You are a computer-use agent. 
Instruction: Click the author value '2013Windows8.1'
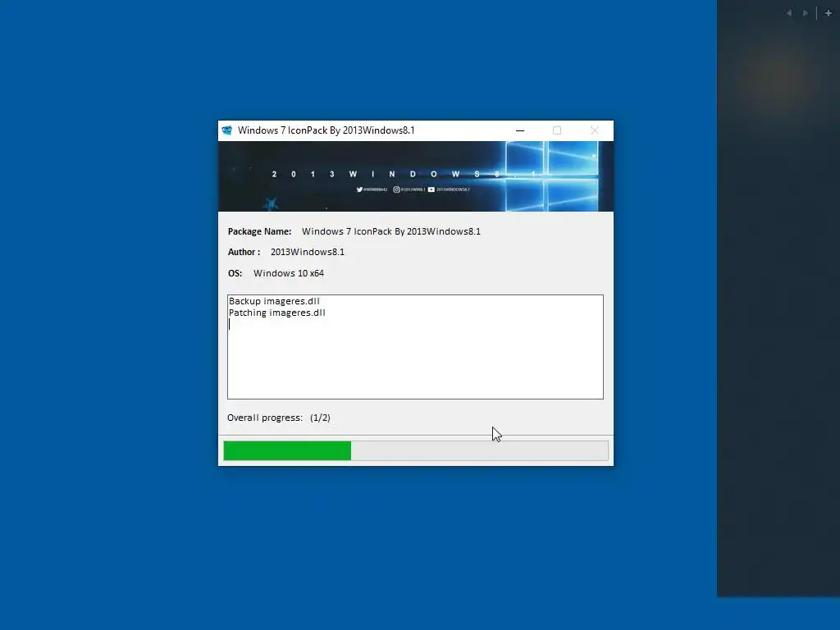tap(308, 252)
